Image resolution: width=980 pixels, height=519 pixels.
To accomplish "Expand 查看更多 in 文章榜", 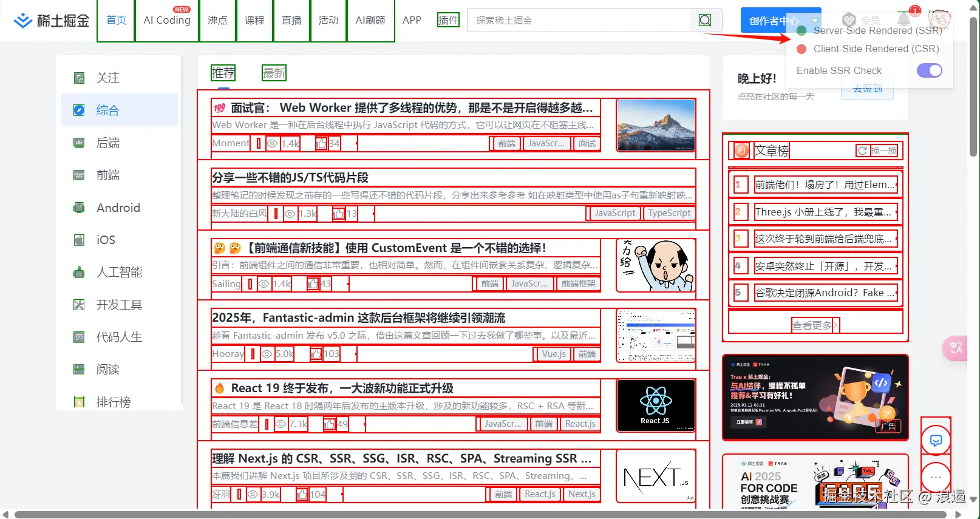I will click(x=815, y=325).
